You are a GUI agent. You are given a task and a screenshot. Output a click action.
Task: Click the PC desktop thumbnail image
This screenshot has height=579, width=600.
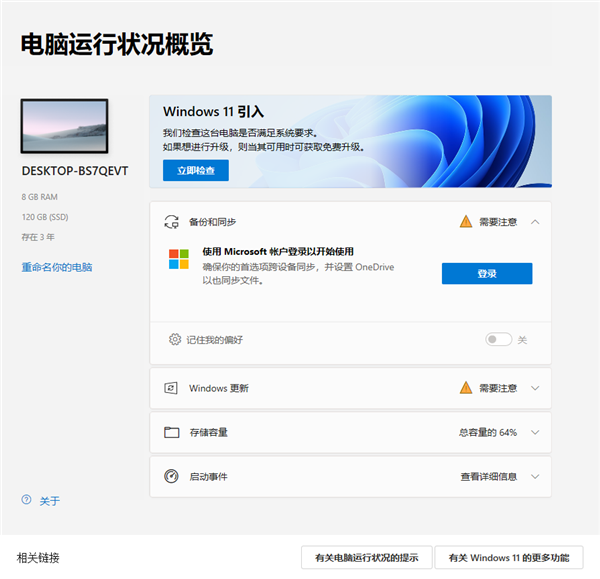(x=64, y=126)
